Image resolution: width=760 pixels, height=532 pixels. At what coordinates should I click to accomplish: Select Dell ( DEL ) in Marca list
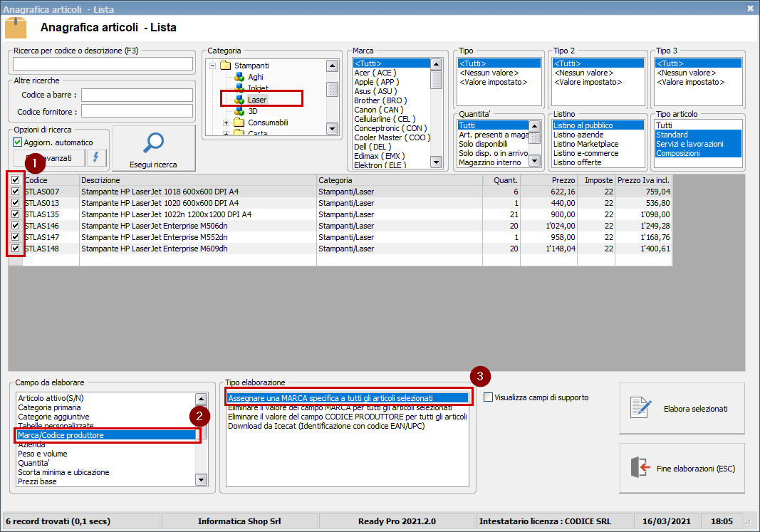(373, 147)
